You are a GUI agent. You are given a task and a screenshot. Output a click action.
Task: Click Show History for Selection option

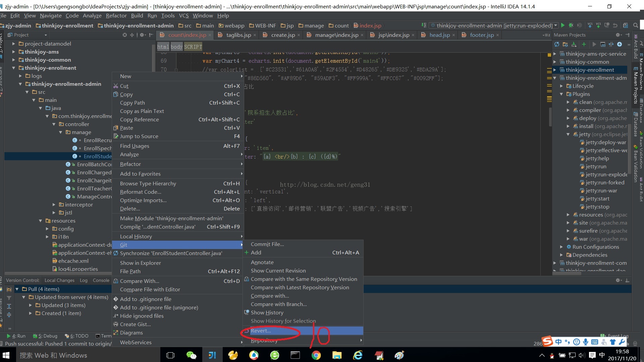[283, 321]
